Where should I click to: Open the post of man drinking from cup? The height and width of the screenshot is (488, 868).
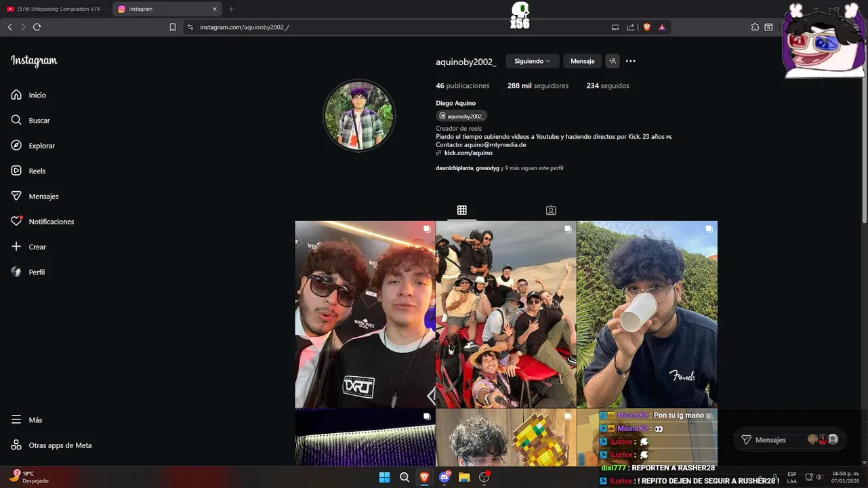[x=647, y=314]
